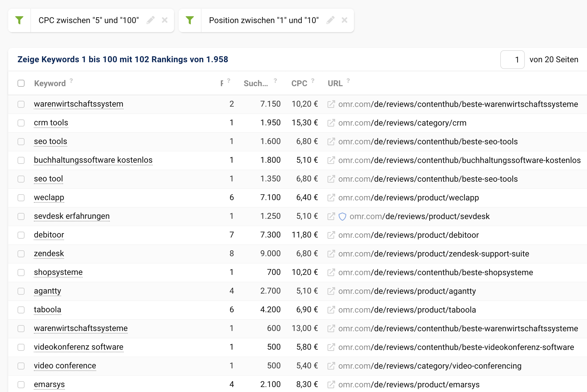The width and height of the screenshot is (587, 392).
Task: Open keyword crm tools
Action: 51,123
